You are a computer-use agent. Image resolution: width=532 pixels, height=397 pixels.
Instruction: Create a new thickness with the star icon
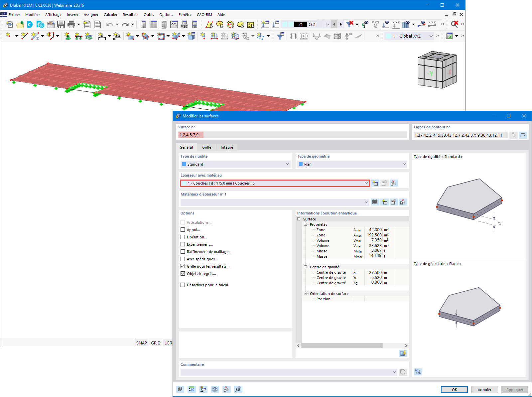pos(375,183)
